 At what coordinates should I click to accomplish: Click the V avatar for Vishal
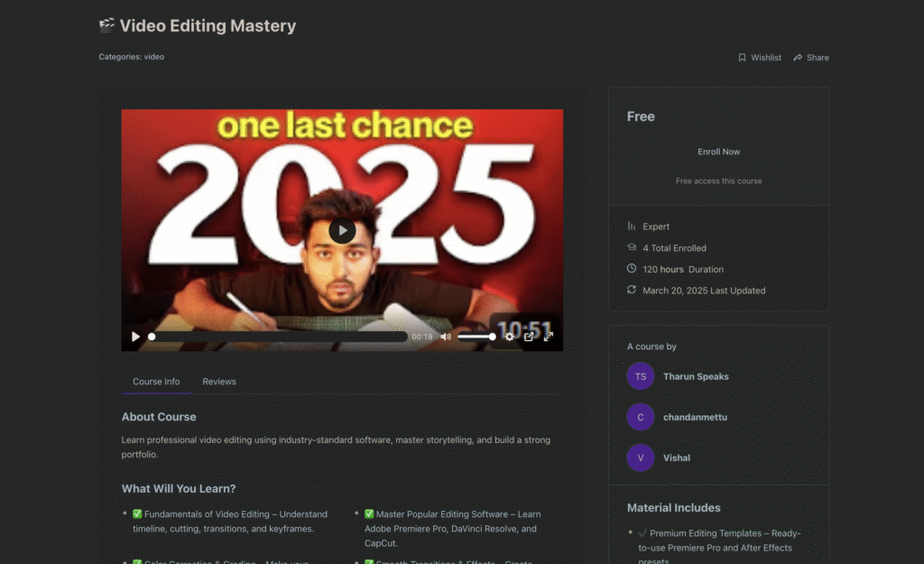click(x=640, y=458)
